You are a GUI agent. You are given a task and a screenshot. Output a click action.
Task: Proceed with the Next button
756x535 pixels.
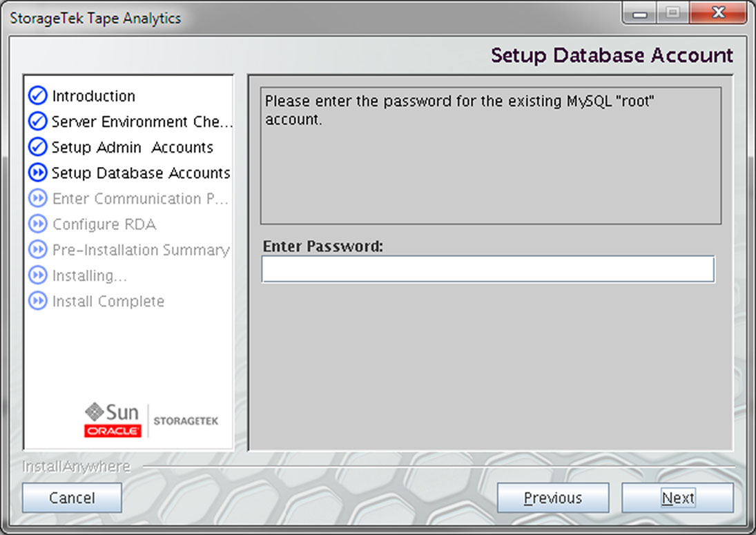(x=677, y=498)
